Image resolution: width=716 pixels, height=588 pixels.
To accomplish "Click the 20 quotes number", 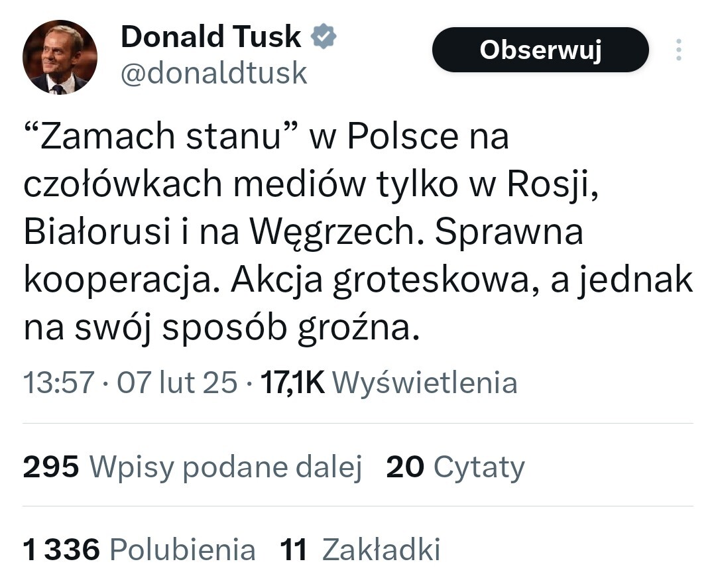I will point(404,467).
